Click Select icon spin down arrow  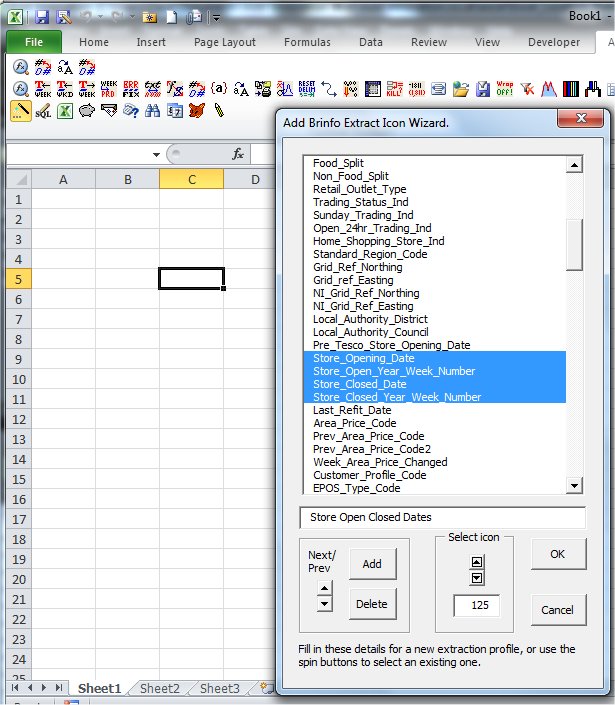point(477,577)
